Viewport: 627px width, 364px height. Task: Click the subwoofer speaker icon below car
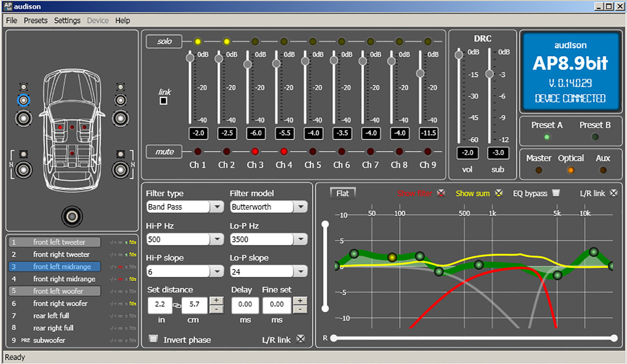72,216
